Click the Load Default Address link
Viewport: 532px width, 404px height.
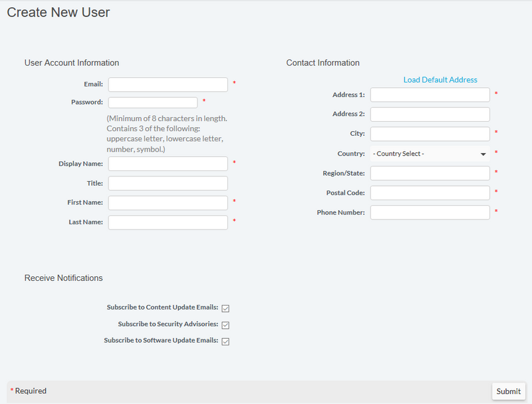440,80
